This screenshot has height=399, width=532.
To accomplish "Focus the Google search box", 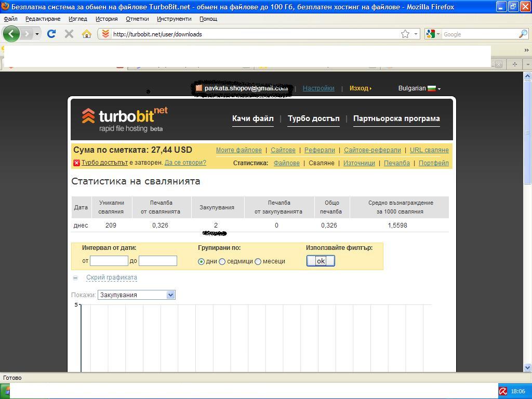I will point(480,34).
